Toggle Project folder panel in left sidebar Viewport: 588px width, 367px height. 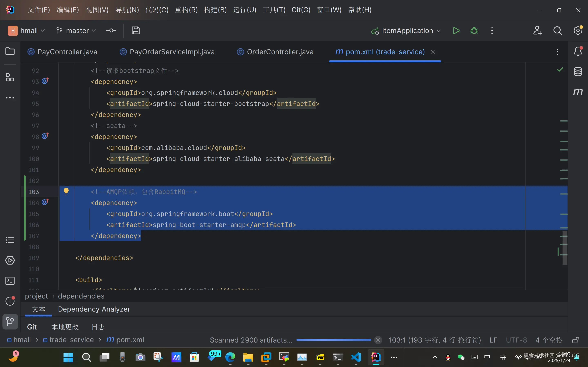click(x=10, y=51)
